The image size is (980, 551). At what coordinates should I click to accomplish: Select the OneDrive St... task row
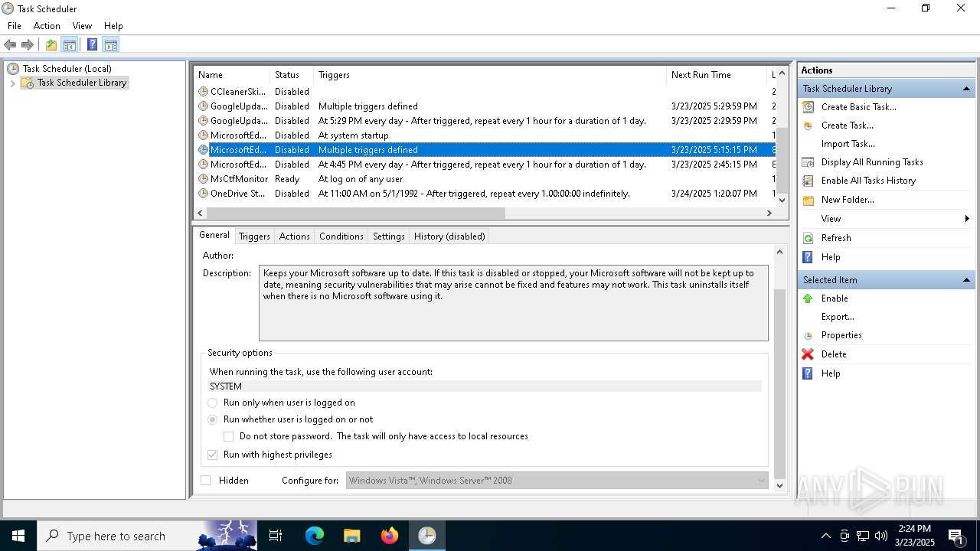click(485, 194)
